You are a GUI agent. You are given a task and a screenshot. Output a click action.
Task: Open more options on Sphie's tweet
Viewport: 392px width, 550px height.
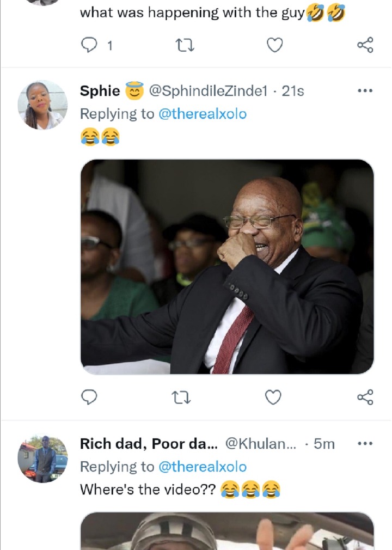coord(364,91)
